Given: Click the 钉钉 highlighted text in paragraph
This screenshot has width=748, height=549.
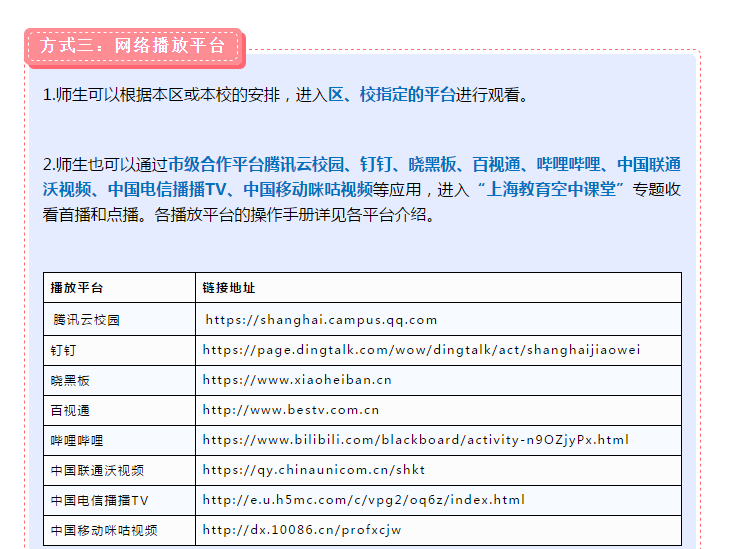Looking at the screenshot, I should pyautogui.click(x=376, y=165).
